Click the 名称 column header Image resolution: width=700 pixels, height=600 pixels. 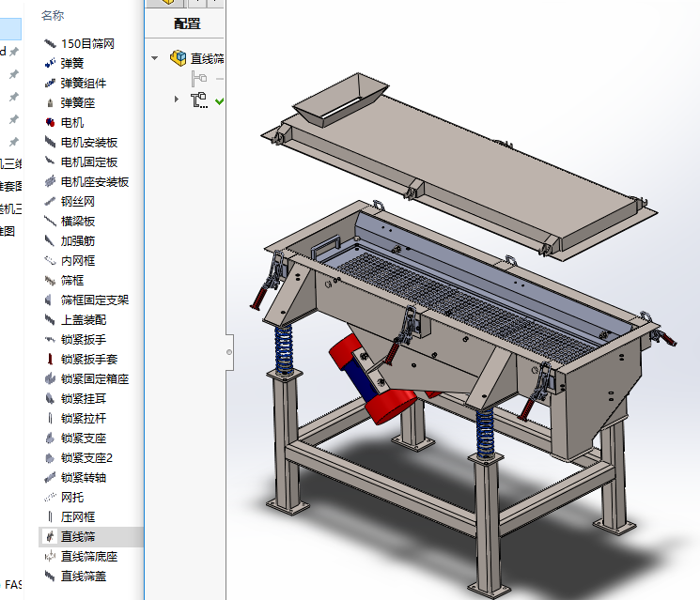53,16
